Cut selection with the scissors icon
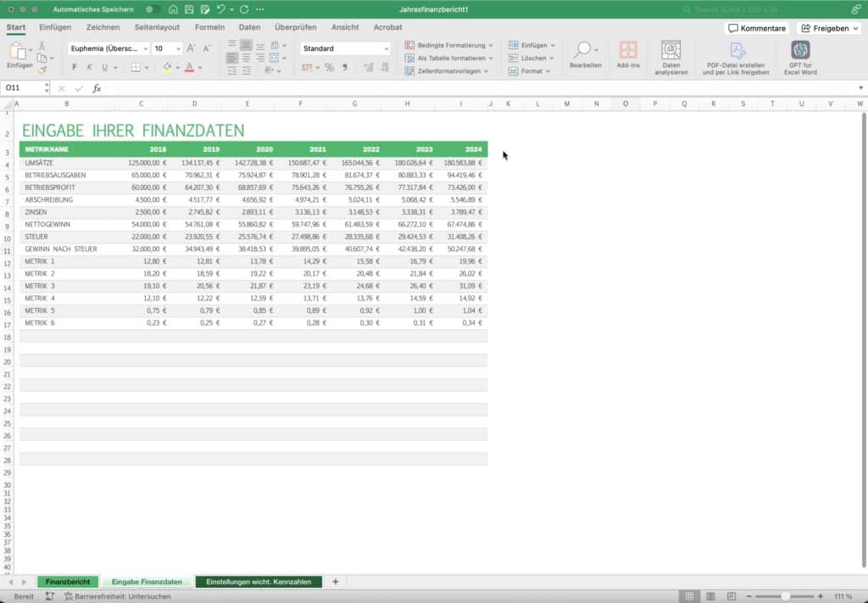Viewport: 868px width, 603px height. [42, 44]
